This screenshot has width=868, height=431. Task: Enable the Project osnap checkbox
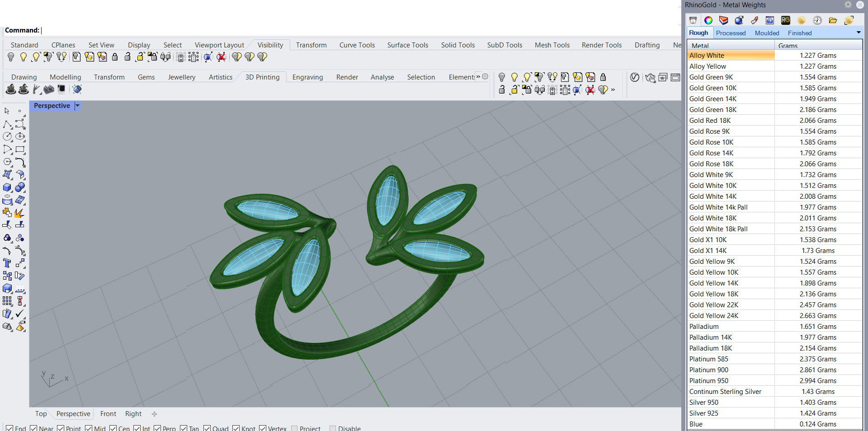coord(294,428)
